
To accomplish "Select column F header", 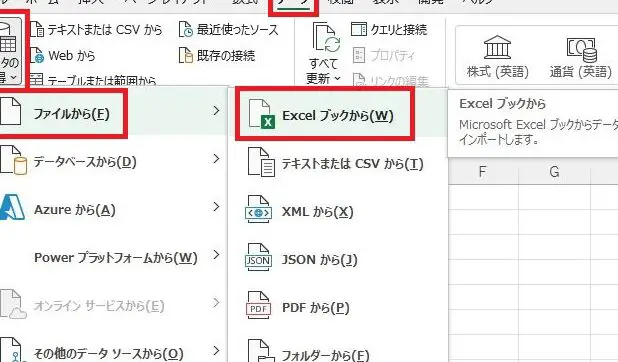I will (482, 172).
